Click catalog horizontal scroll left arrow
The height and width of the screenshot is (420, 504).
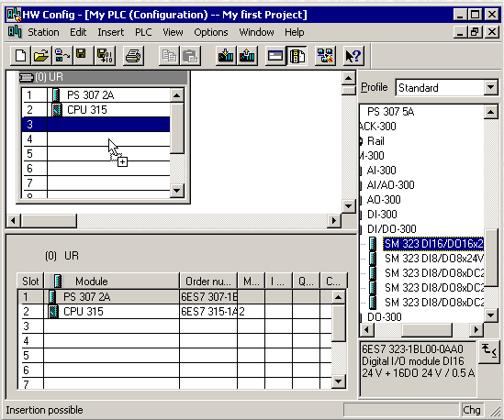click(x=366, y=330)
